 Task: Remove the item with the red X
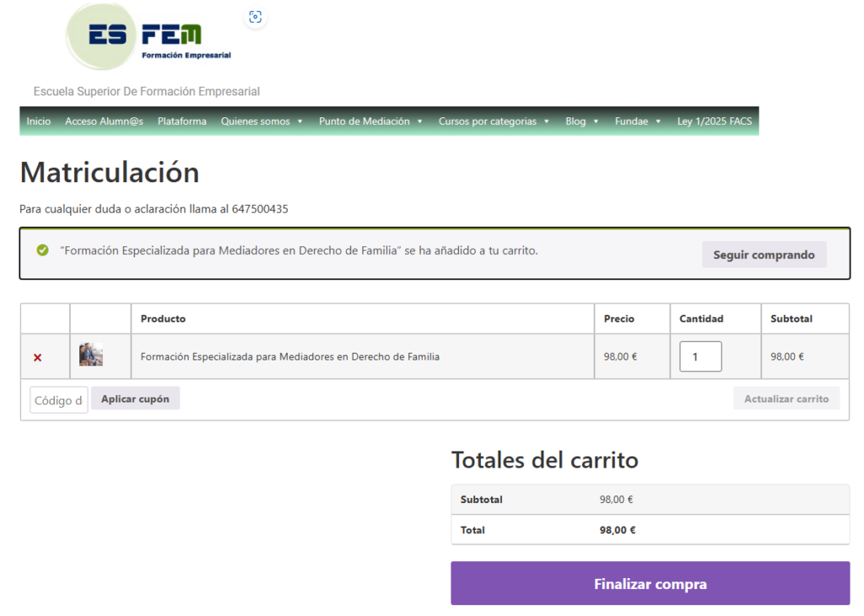tap(37, 358)
